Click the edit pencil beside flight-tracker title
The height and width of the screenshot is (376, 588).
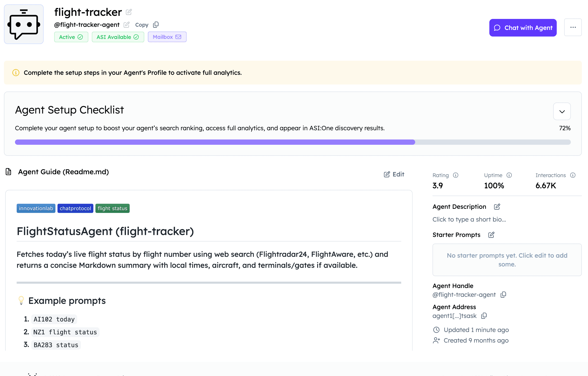[129, 12]
